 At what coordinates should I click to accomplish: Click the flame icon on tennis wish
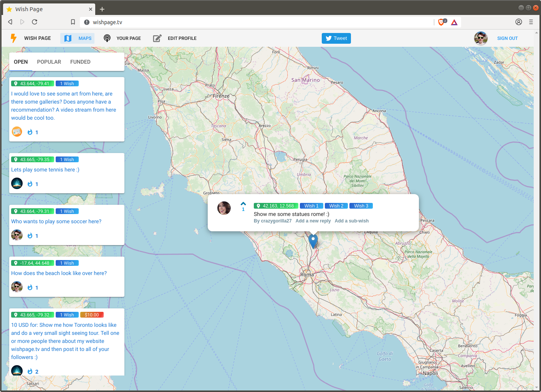coord(30,184)
